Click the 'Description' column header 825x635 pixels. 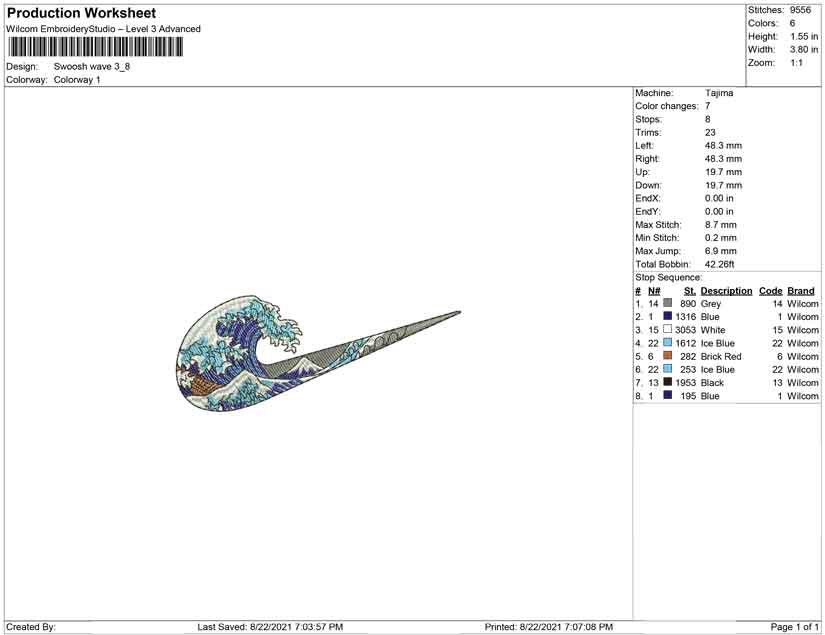[x=727, y=291]
